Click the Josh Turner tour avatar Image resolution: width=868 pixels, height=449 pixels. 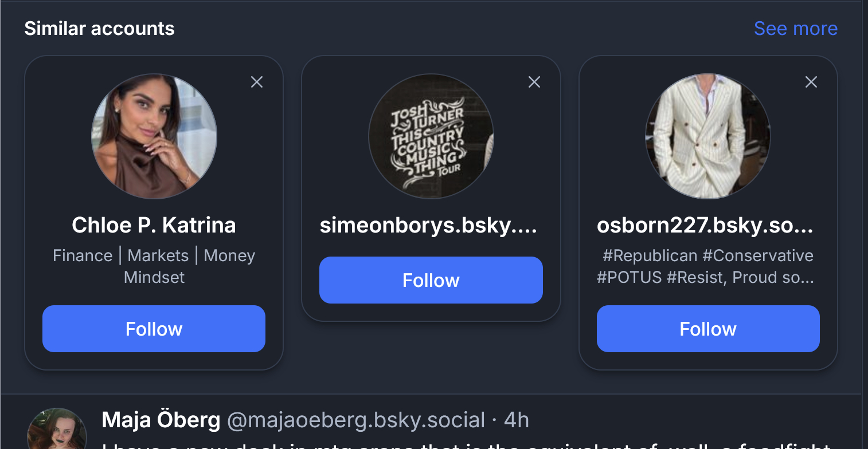(x=431, y=136)
